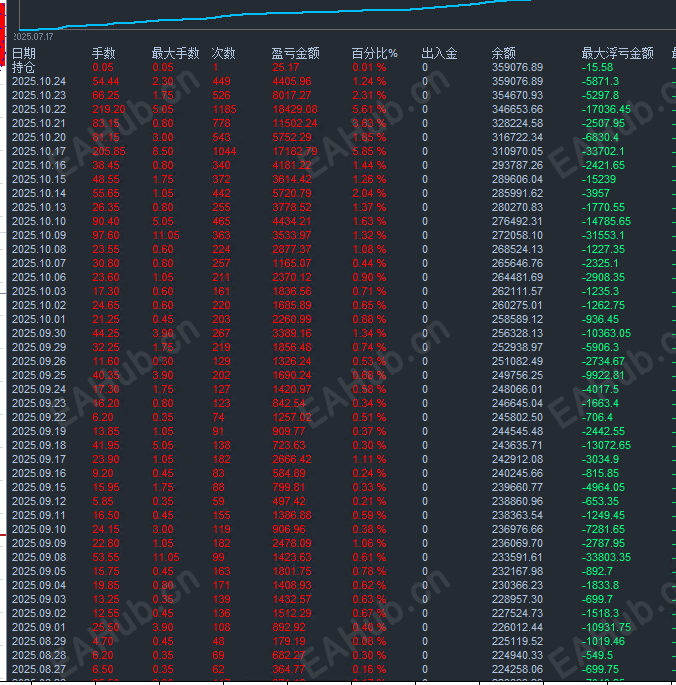Click the 出入金 column header

coord(439,54)
